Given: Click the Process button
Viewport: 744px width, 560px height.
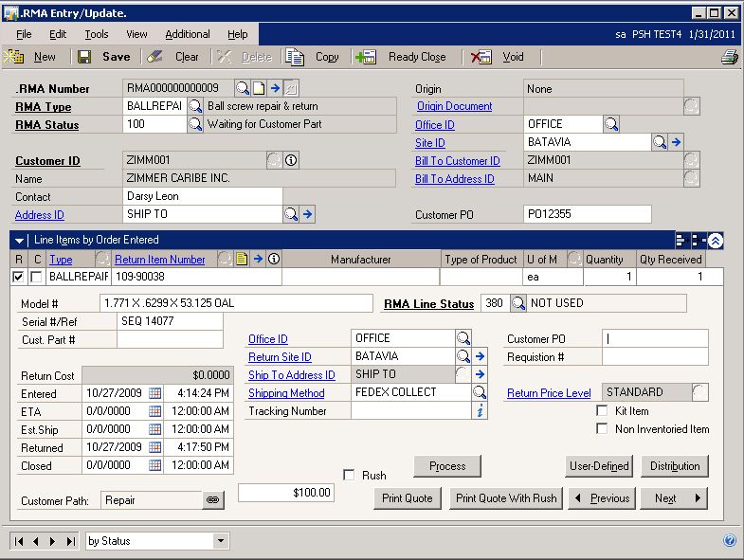Looking at the screenshot, I should 447,466.
